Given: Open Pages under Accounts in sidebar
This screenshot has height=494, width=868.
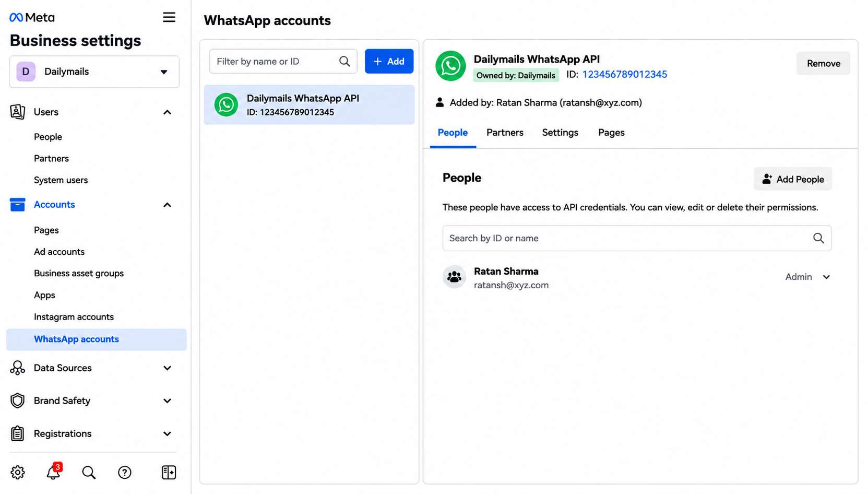Looking at the screenshot, I should [x=46, y=230].
